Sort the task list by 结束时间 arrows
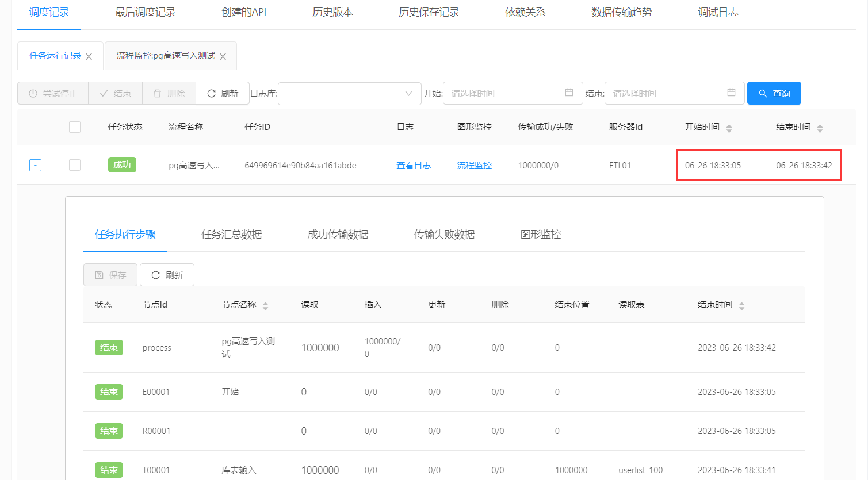868x480 pixels. coord(820,128)
